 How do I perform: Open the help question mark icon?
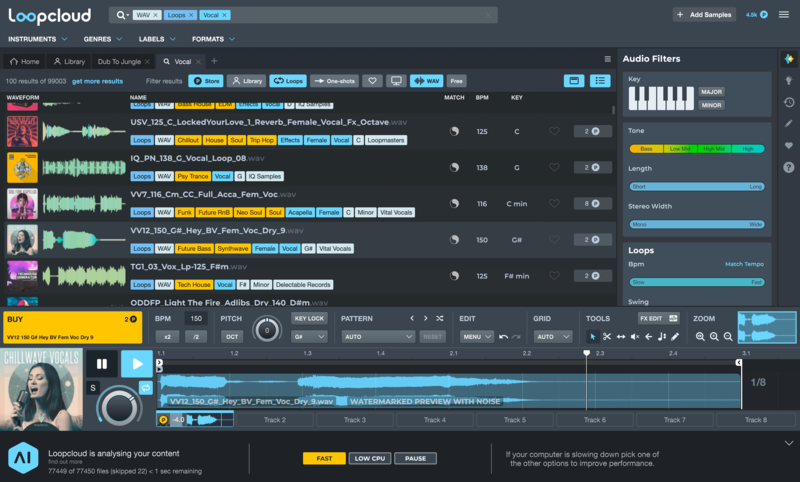tap(788, 167)
